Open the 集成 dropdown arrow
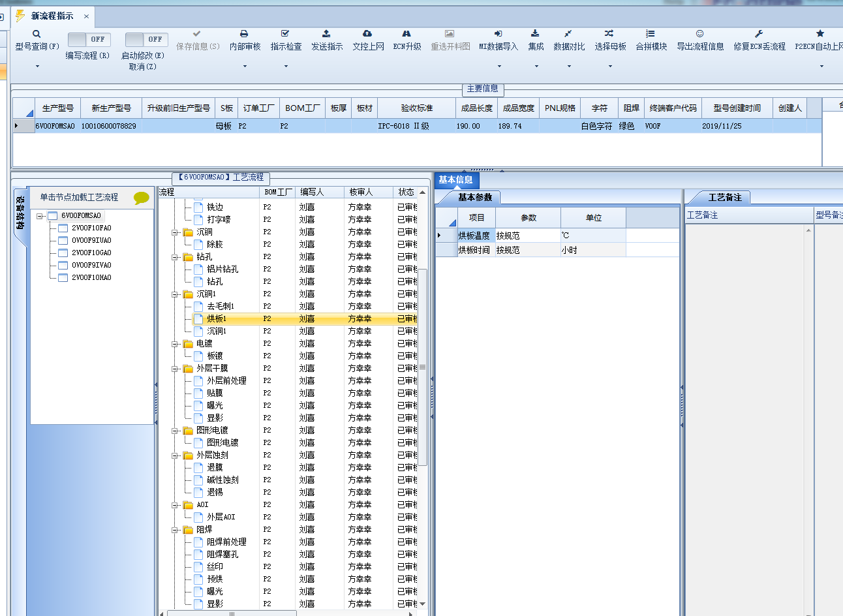Screen dimensions: 843x616 coord(536,66)
